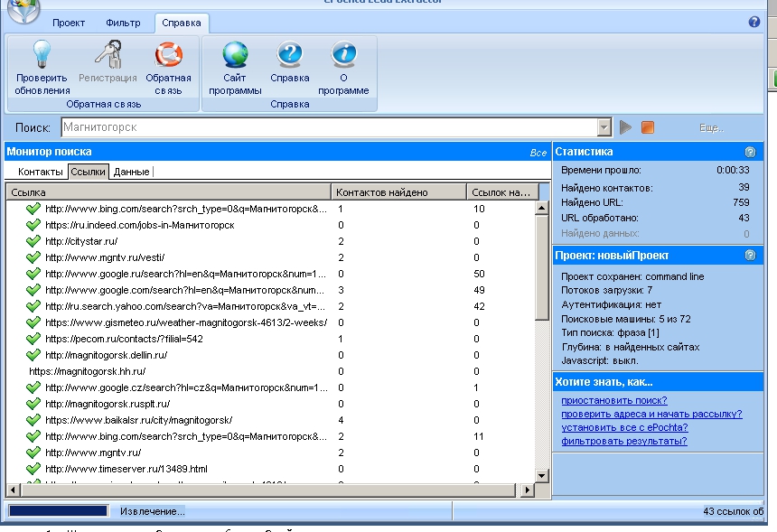Click checkmark icon of baikalsr.ru row
The height and width of the screenshot is (532, 777).
point(33,420)
